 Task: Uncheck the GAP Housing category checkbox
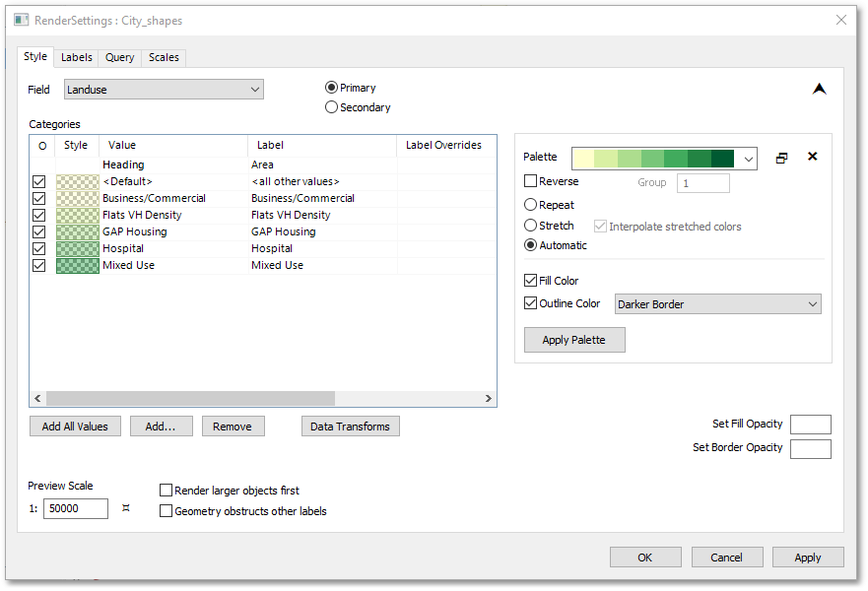(x=38, y=231)
